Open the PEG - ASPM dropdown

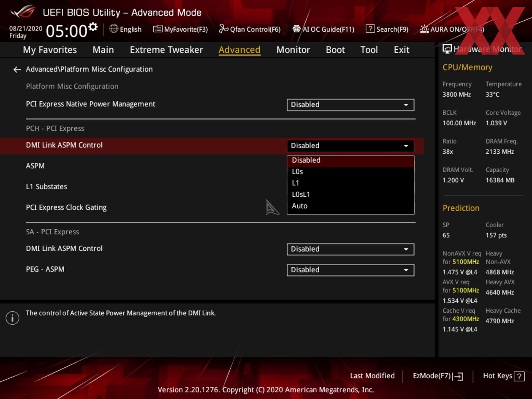tap(350, 270)
